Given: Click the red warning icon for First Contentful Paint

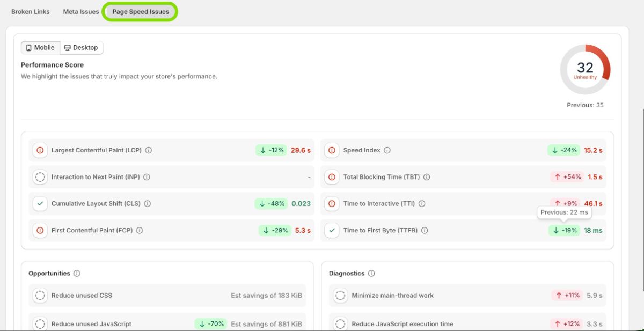Looking at the screenshot, I should coord(40,231).
